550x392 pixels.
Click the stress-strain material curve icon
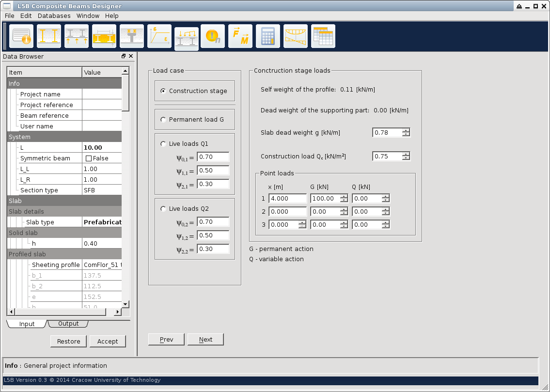pyautogui.click(x=159, y=36)
